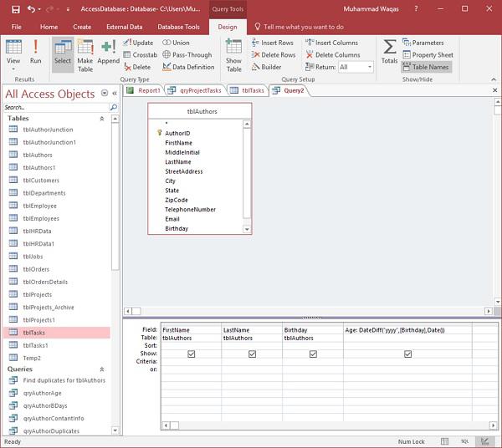Uncheck Show box for Birthday column

click(313, 354)
